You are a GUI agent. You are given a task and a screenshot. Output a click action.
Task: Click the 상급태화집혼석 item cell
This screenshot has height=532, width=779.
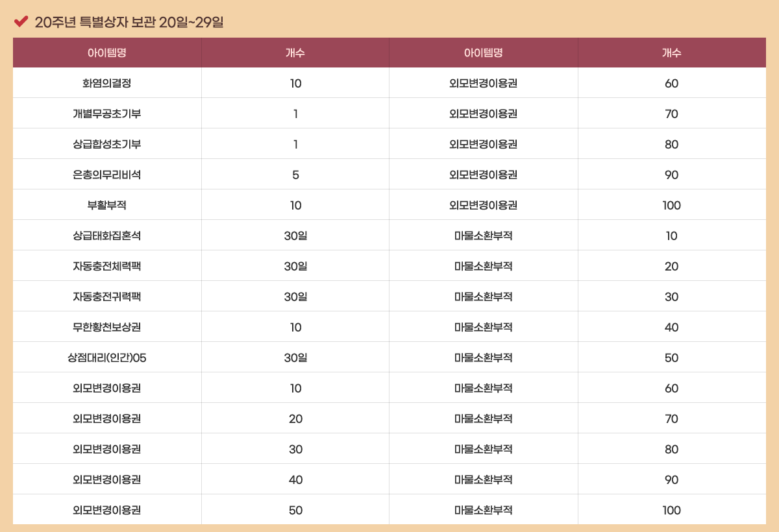click(107, 236)
